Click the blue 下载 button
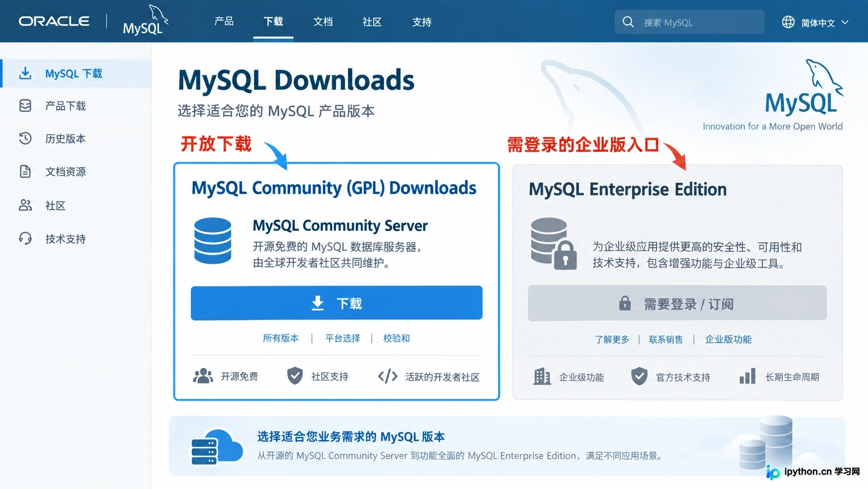 tap(336, 303)
